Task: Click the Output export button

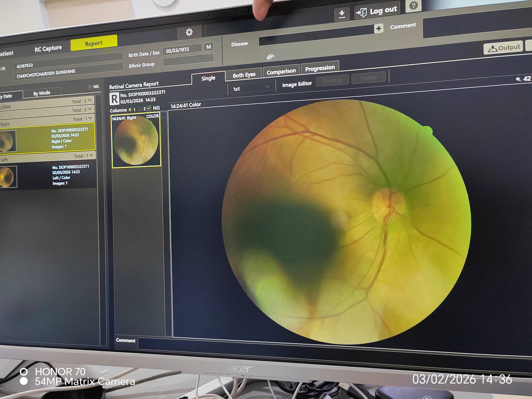Action: click(x=503, y=48)
